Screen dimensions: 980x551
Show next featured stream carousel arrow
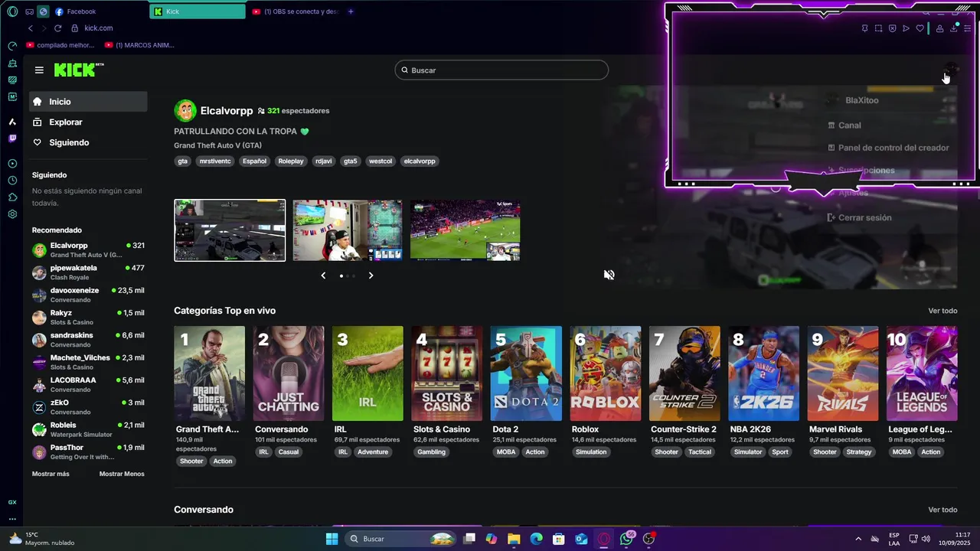pos(371,275)
